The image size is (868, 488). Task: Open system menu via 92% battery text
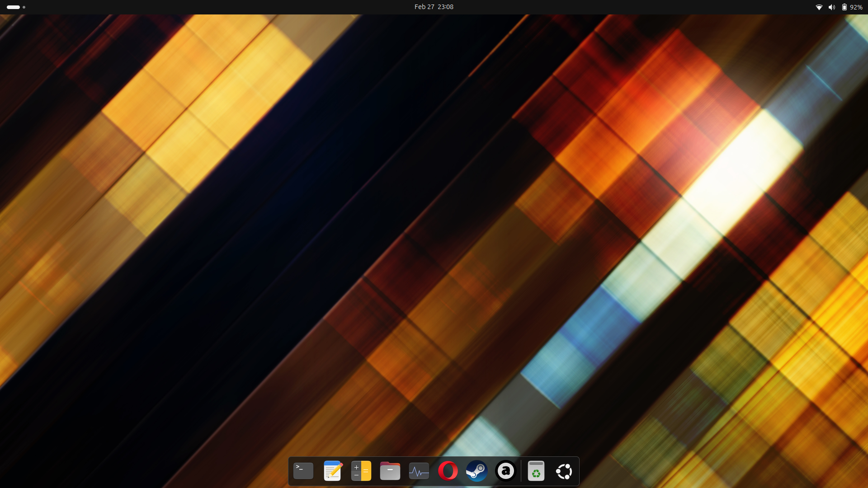pos(856,7)
